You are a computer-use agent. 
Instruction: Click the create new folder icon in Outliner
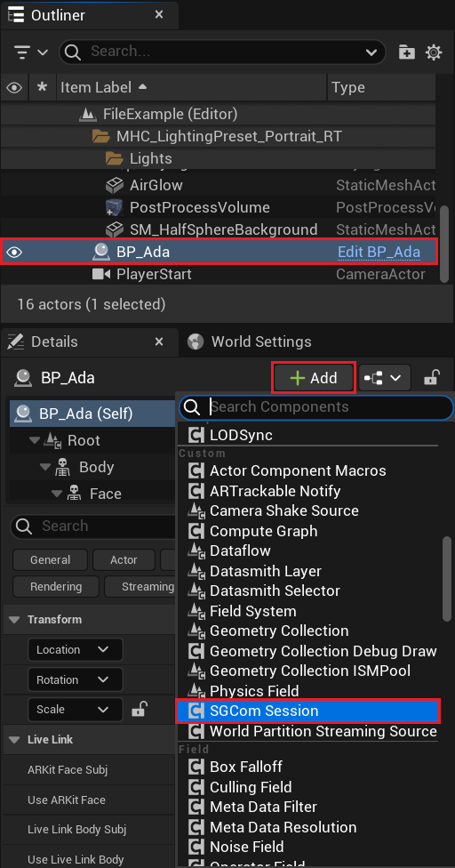tap(406, 52)
